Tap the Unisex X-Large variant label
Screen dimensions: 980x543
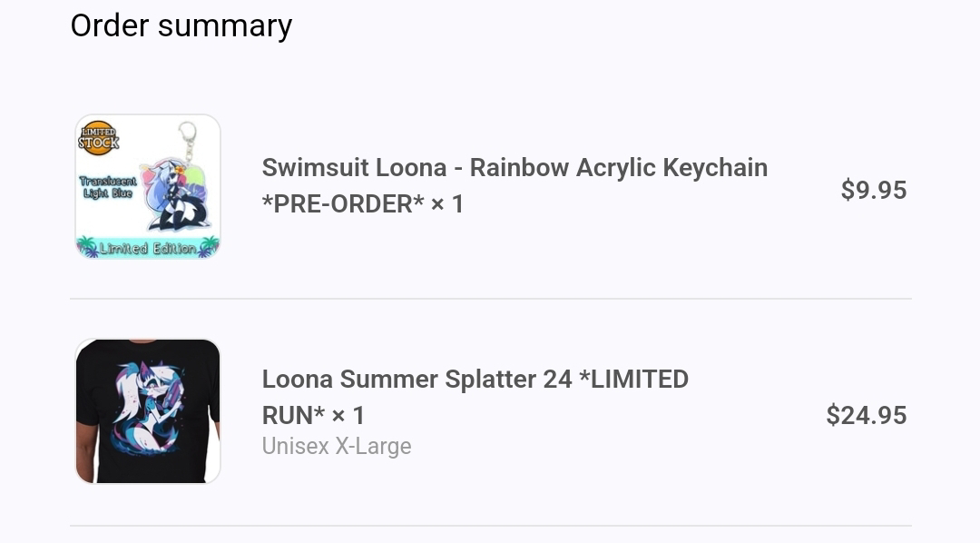pos(337,447)
